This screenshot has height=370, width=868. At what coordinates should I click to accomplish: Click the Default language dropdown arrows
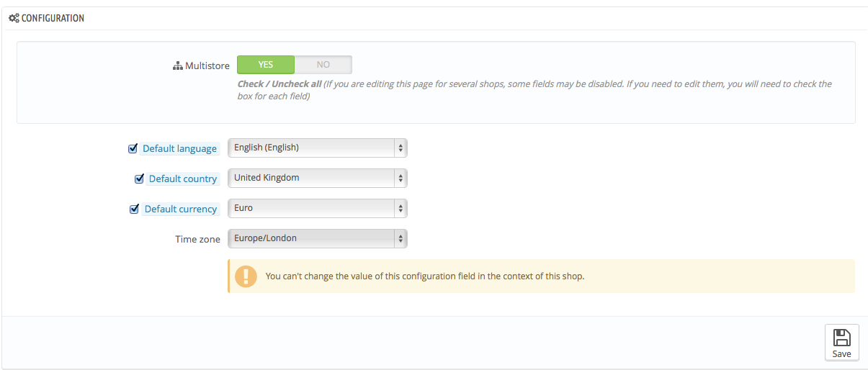coord(401,148)
